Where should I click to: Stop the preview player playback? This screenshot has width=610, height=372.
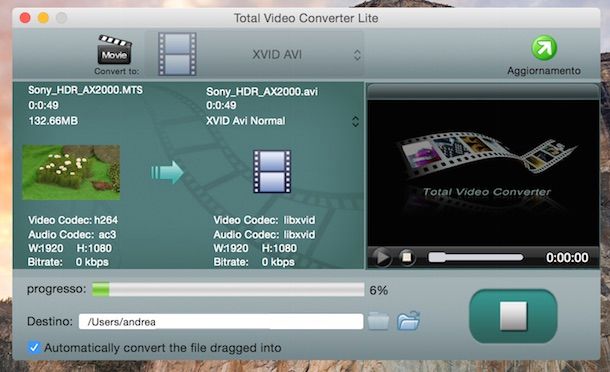pos(407,257)
